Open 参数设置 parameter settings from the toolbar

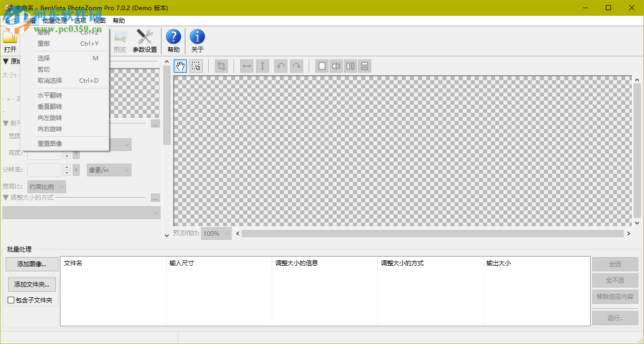coord(144,40)
